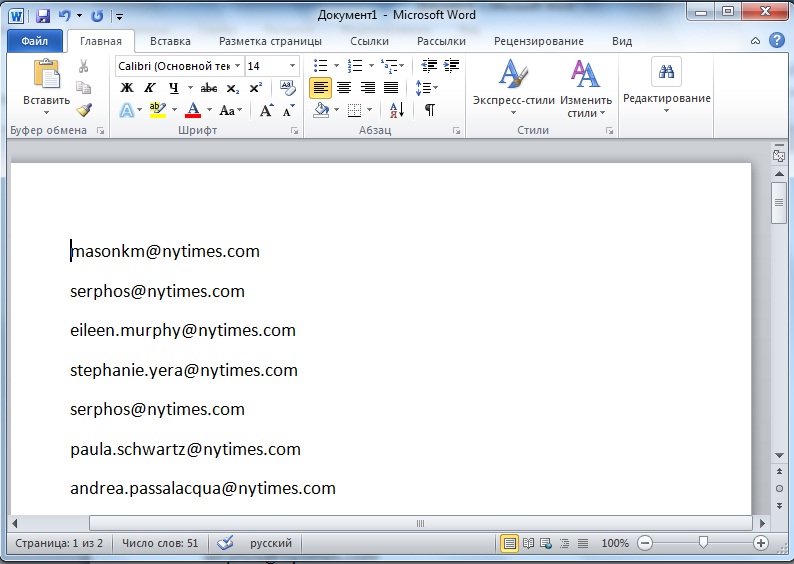Click the Sort A-Я icon
Image resolution: width=794 pixels, height=564 pixels.
397,110
